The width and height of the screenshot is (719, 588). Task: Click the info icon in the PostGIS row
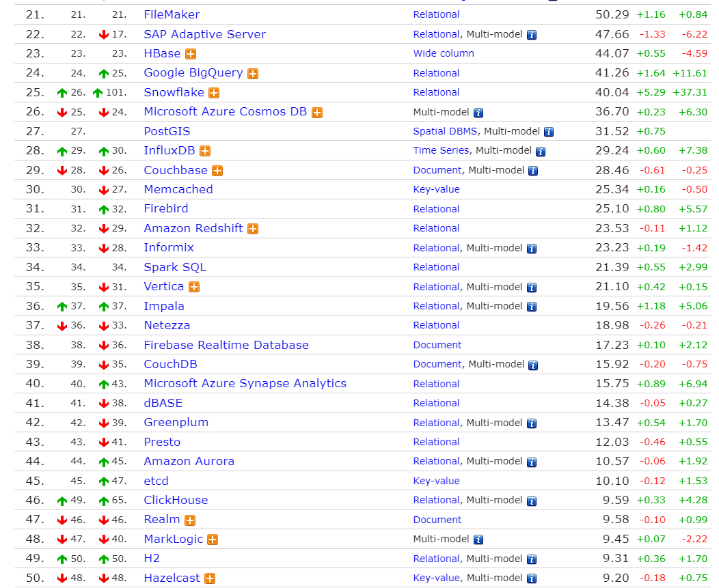pyautogui.click(x=549, y=132)
